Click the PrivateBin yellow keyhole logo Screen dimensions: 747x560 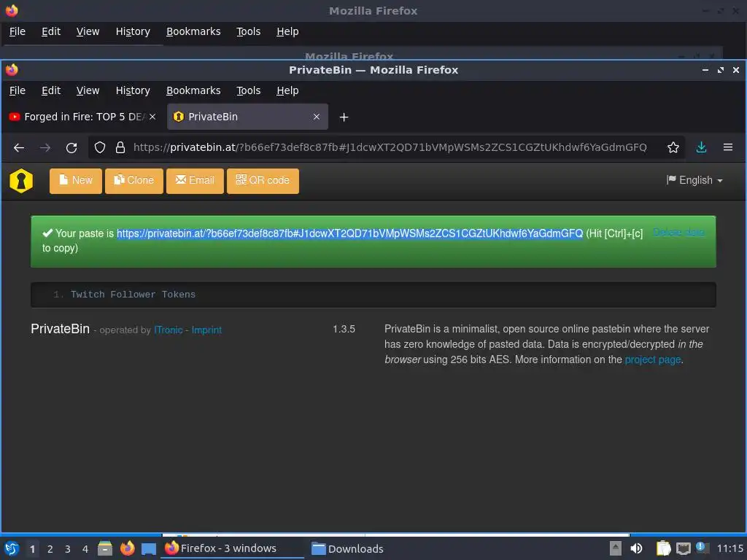(x=21, y=181)
